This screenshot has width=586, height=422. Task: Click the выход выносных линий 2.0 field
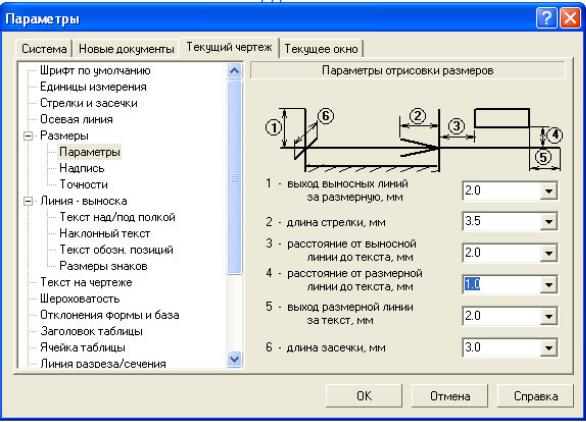click(501, 191)
